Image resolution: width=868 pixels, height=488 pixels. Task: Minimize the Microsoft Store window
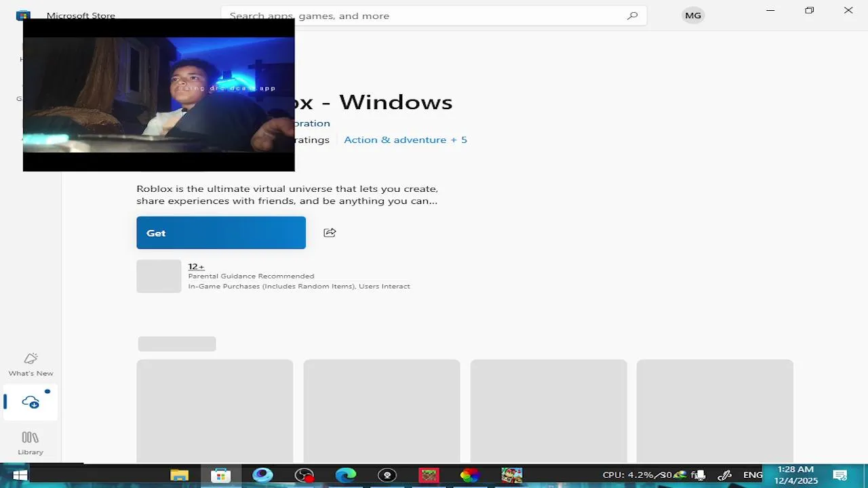[x=770, y=10]
